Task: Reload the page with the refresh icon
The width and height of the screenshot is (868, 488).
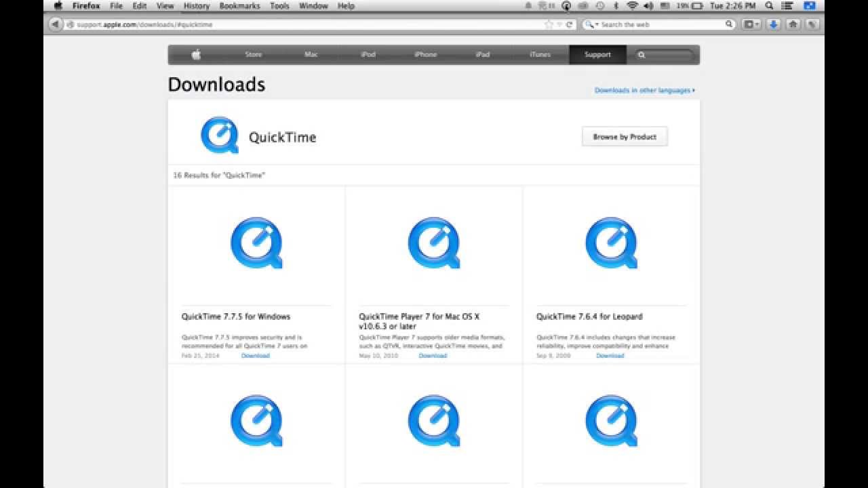Action: tap(569, 24)
